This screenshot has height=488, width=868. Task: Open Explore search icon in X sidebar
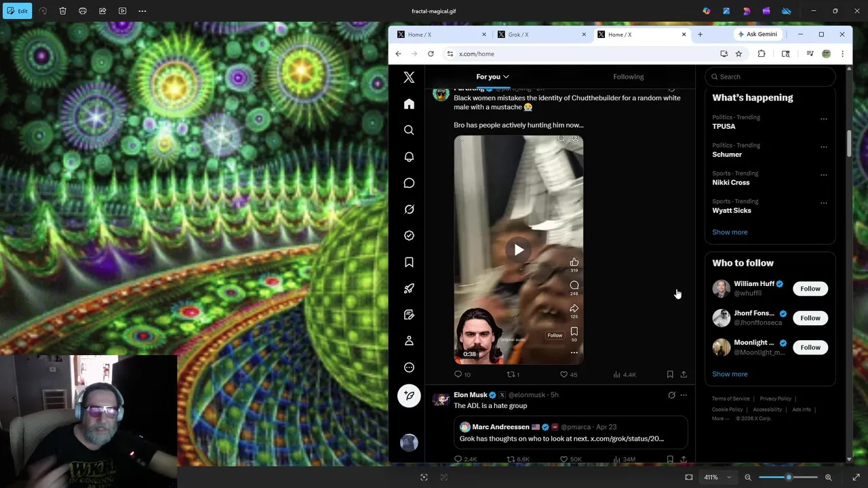point(409,130)
